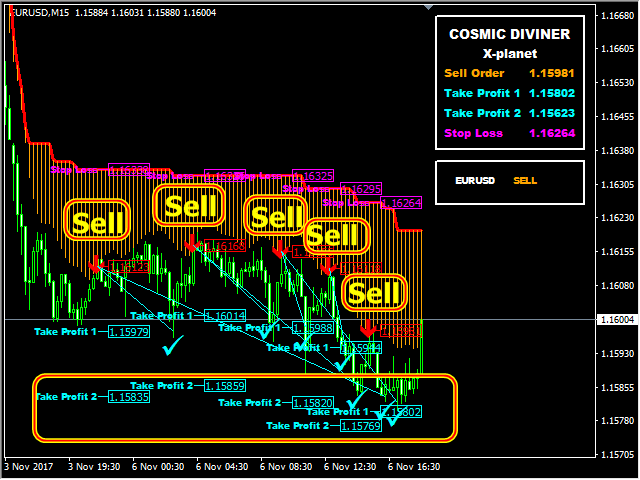The image size is (640, 480).
Task: Click the X-planet subtitle in the panel
Action: point(510,54)
